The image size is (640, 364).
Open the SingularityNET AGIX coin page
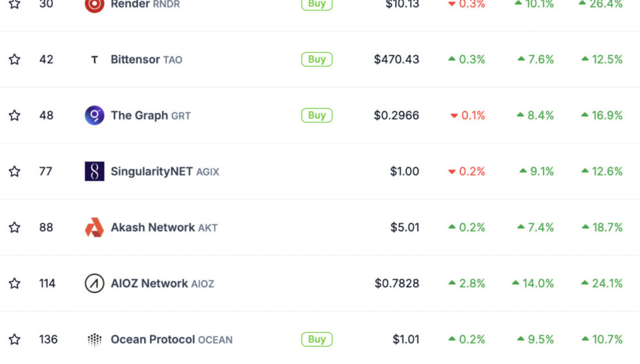pyautogui.click(x=165, y=172)
